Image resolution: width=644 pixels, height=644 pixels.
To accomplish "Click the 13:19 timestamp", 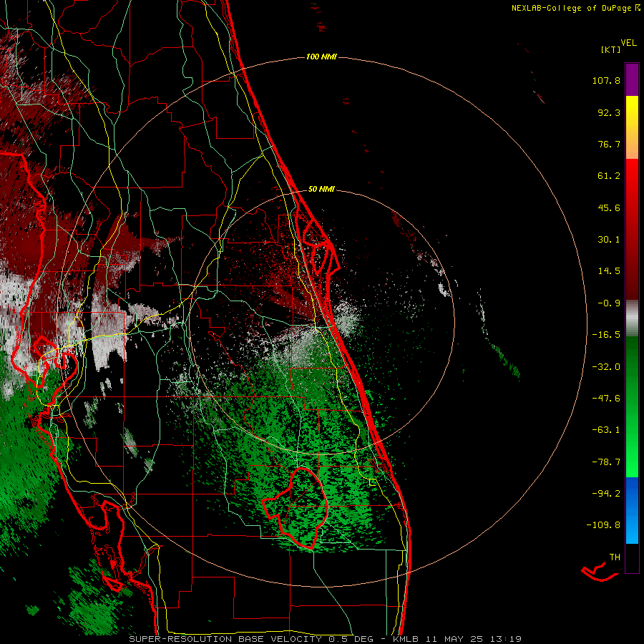I will (x=504, y=639).
